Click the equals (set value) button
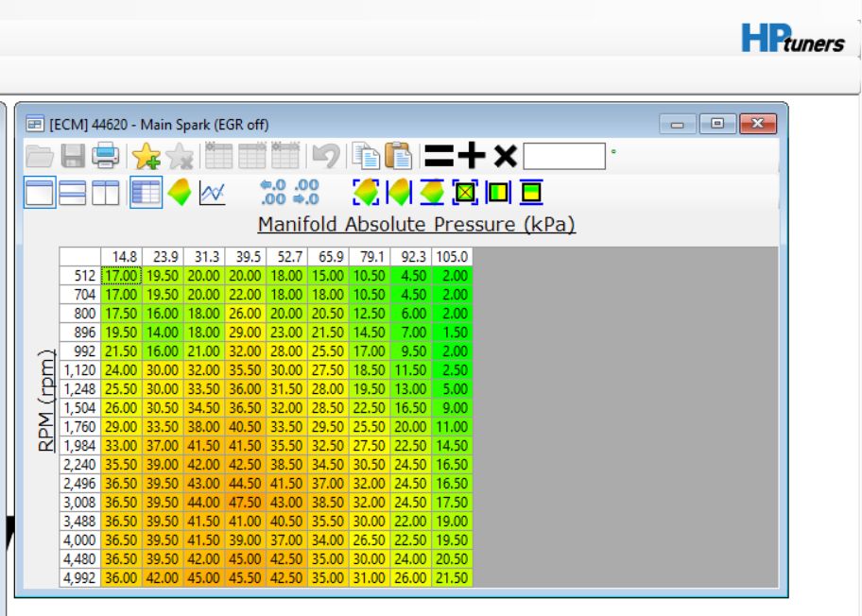This screenshot has width=862, height=616. [x=439, y=156]
